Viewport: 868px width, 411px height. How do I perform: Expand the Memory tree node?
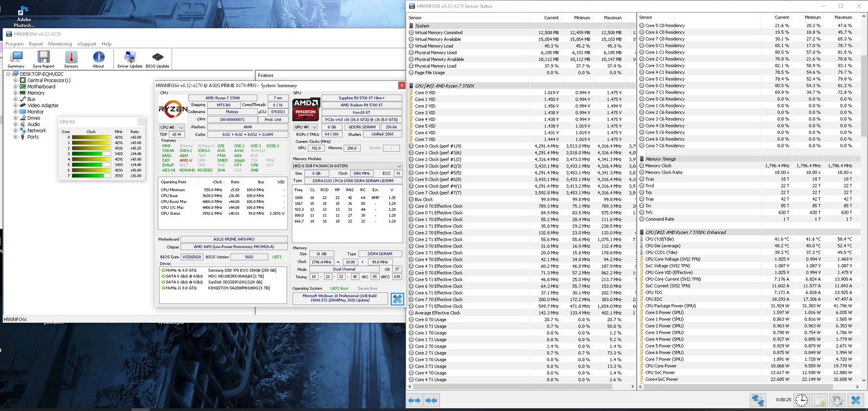click(x=15, y=93)
